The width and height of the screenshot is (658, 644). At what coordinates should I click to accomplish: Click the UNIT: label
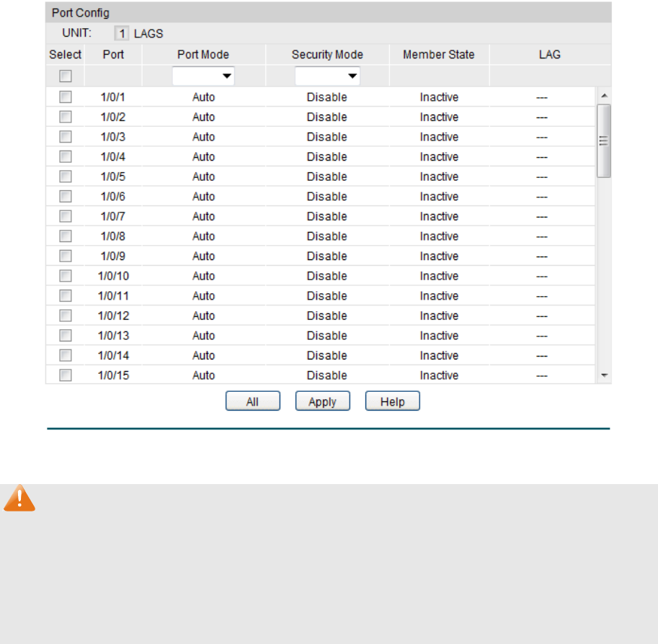[x=77, y=33]
